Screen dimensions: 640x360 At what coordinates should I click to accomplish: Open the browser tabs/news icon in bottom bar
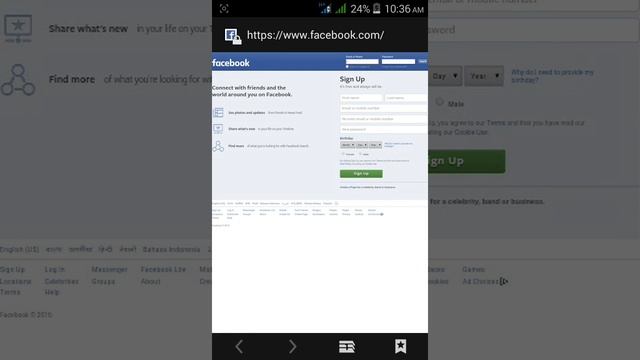pyautogui.click(x=347, y=347)
